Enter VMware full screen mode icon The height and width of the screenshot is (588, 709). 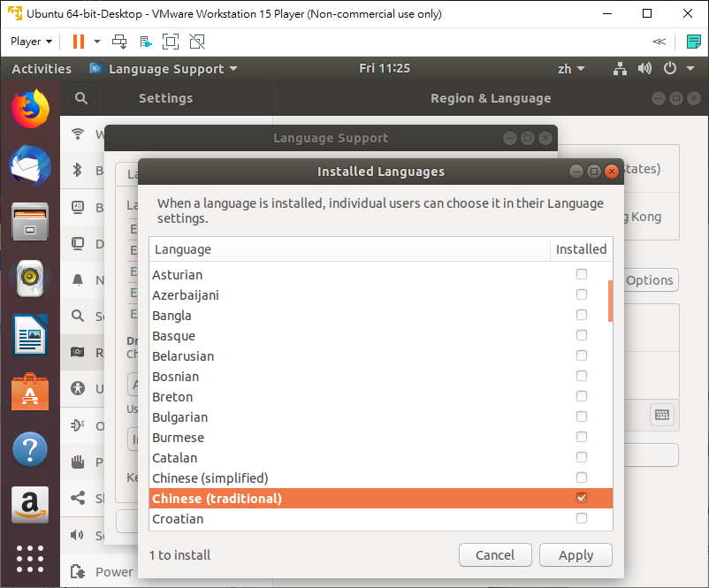click(x=171, y=42)
